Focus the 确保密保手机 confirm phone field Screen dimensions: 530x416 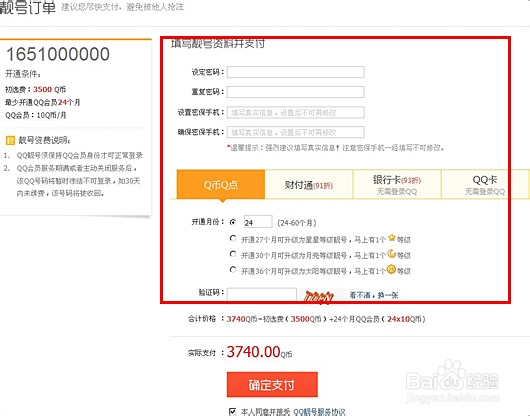click(295, 132)
